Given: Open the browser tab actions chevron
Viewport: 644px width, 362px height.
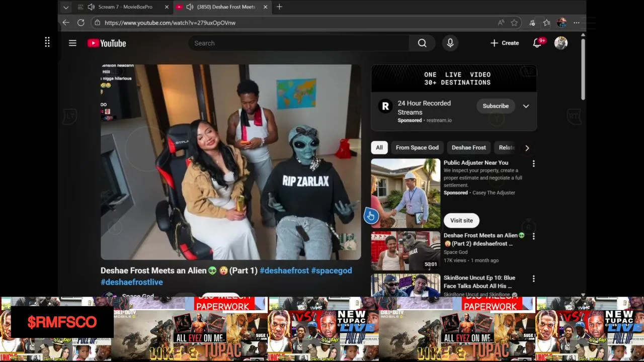Looking at the screenshot, I should [65, 7].
